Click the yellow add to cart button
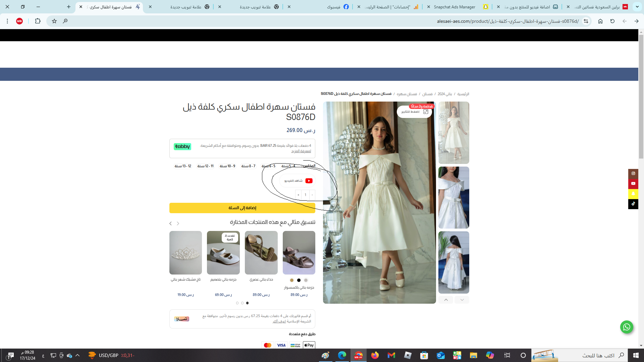644x362 pixels. coord(242,208)
